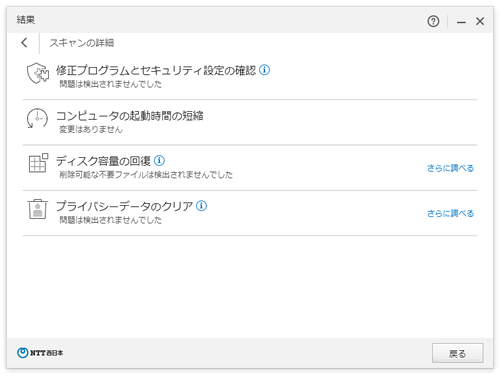Screen dimensions: 500x380
Task: Click info icon next to 修正プログラムとセキュリティ設定の確認
Action: [264, 70]
